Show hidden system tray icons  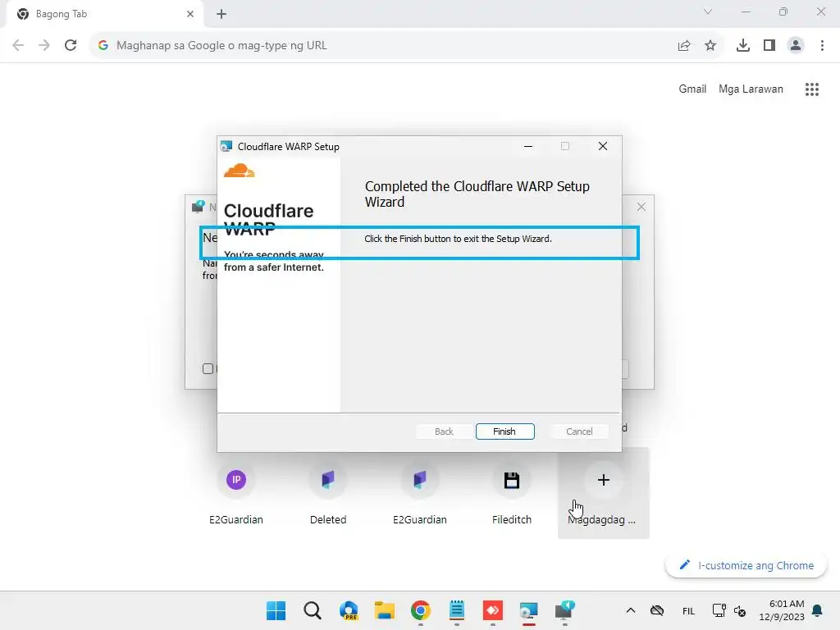[x=631, y=610]
